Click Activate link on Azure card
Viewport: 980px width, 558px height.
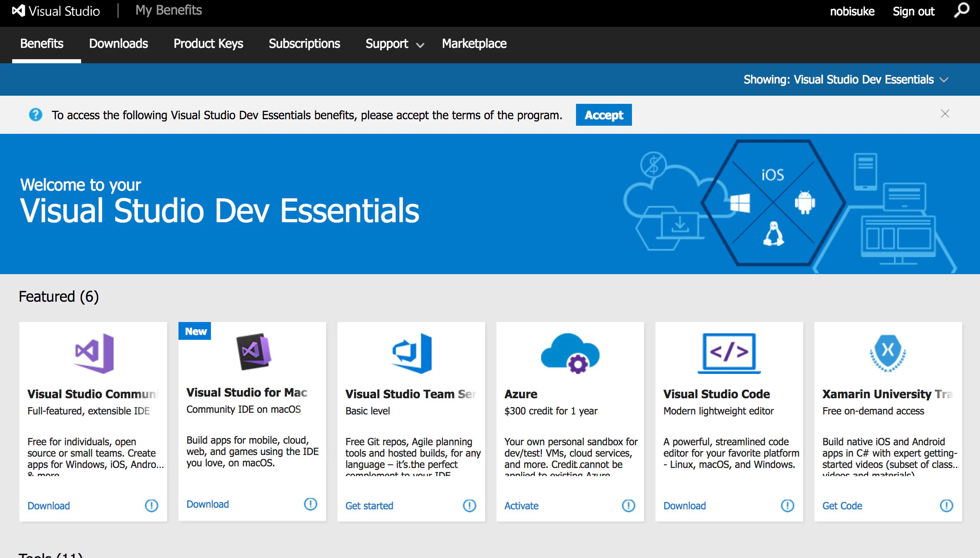click(x=521, y=506)
